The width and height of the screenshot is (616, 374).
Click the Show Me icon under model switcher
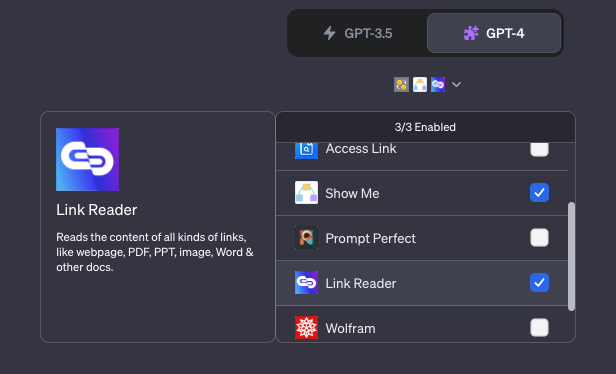point(420,84)
